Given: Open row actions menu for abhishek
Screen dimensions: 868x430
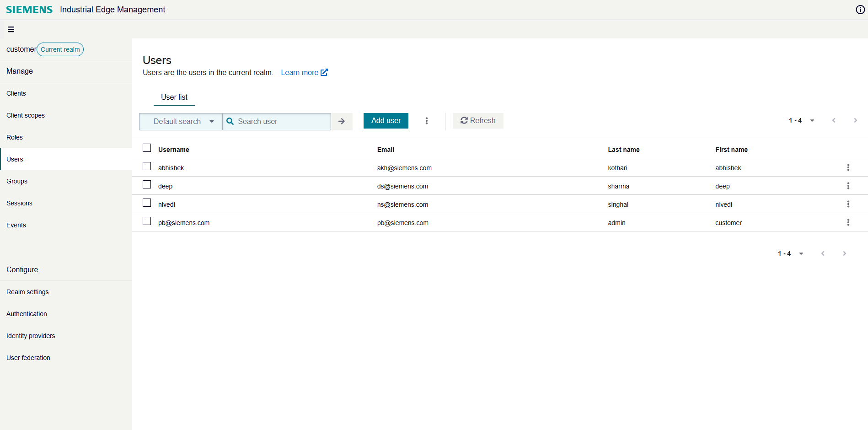Looking at the screenshot, I should [x=848, y=167].
